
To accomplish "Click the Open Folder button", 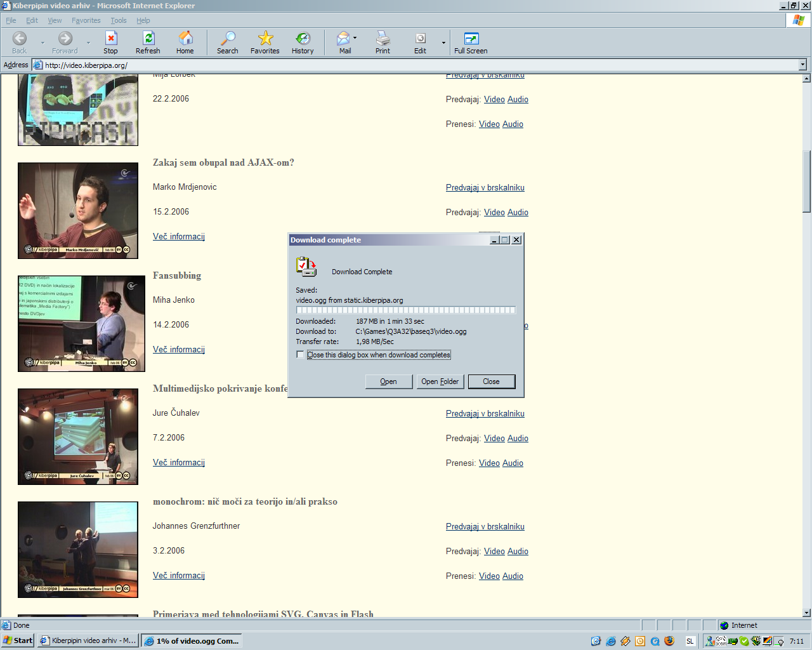I will point(440,381).
